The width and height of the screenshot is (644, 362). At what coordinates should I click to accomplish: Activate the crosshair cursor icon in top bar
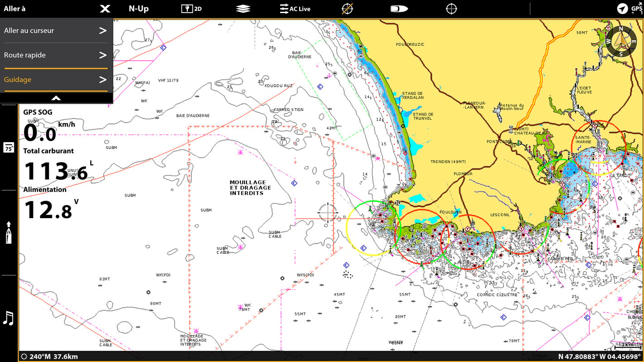pyautogui.click(x=451, y=9)
